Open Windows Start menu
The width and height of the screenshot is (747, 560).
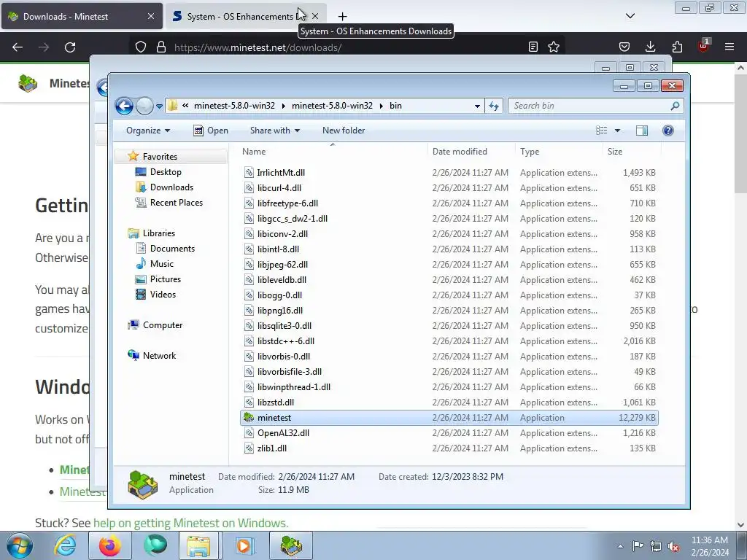point(19,545)
